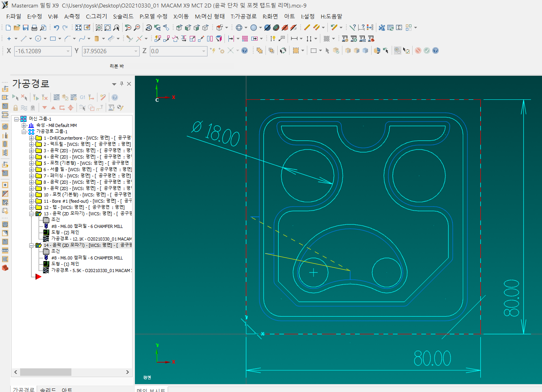The image size is (542, 392).
Task: Click the toggle display ghost icon
Action: tap(33, 108)
